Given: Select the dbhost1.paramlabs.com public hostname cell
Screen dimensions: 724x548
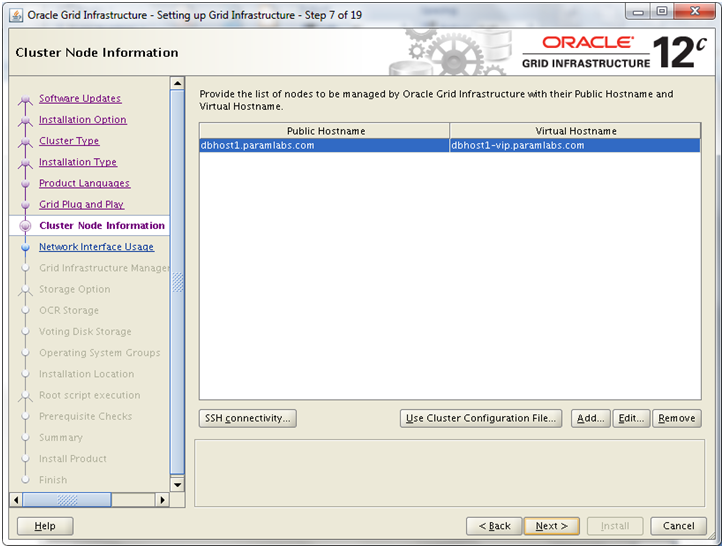Looking at the screenshot, I should pyautogui.click(x=324, y=145).
